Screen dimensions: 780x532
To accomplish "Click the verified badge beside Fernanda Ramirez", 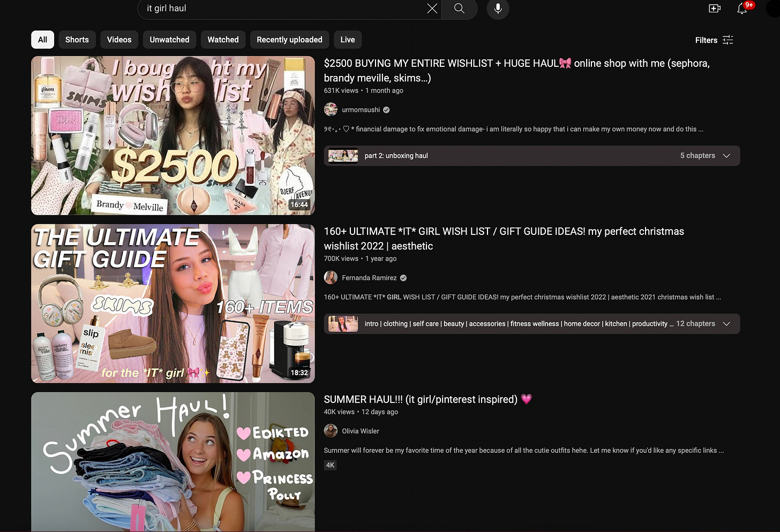I will (403, 278).
